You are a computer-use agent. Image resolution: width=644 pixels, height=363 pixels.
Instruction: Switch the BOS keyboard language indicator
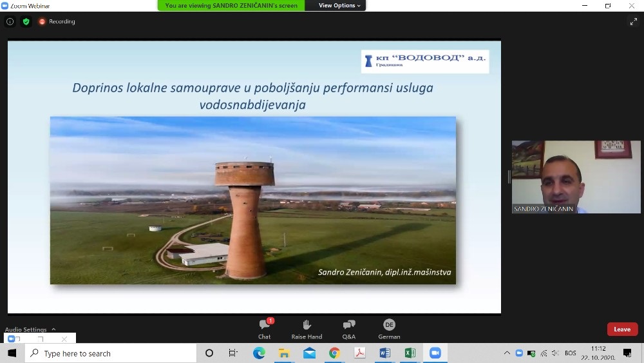(x=570, y=353)
